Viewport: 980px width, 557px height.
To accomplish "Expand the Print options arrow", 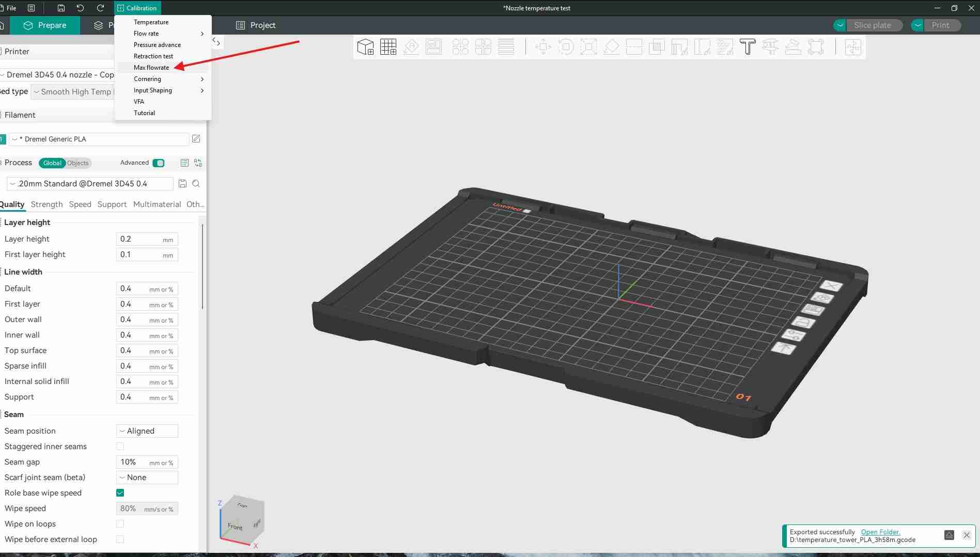I will (917, 25).
